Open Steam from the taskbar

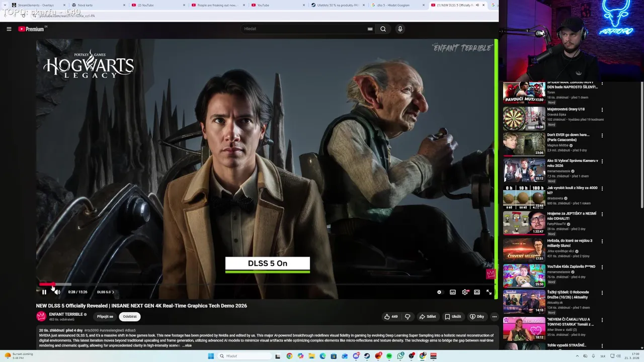coord(367,356)
